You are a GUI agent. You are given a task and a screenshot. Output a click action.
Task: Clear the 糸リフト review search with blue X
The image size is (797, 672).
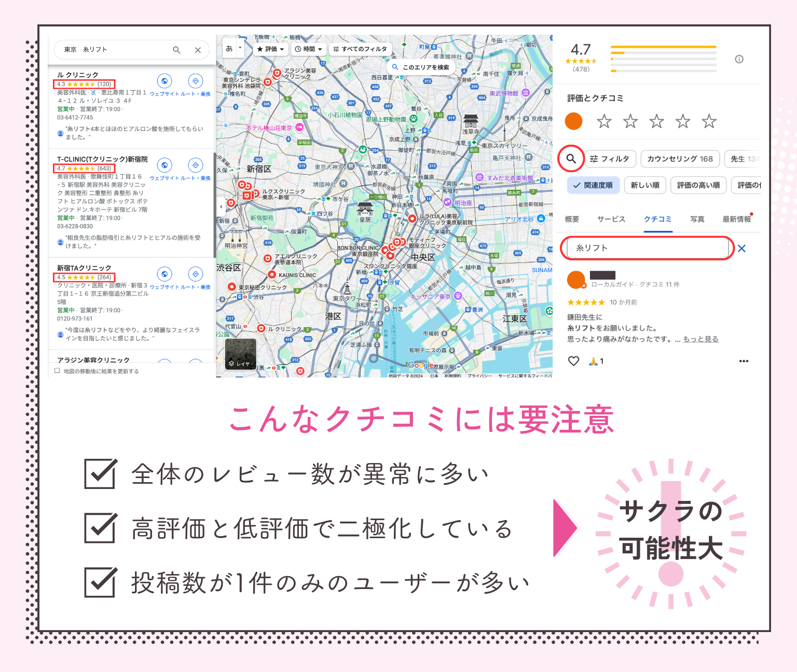click(x=742, y=248)
